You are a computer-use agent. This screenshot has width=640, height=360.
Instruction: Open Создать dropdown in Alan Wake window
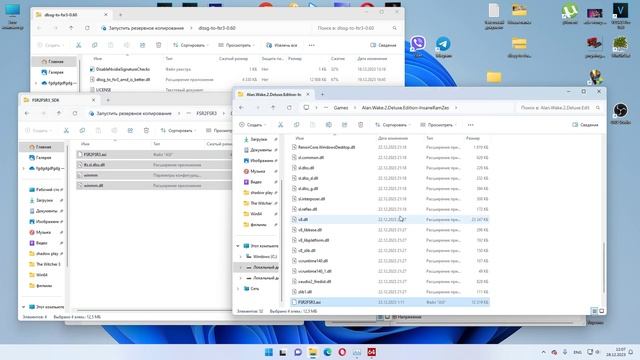[x=253, y=125]
